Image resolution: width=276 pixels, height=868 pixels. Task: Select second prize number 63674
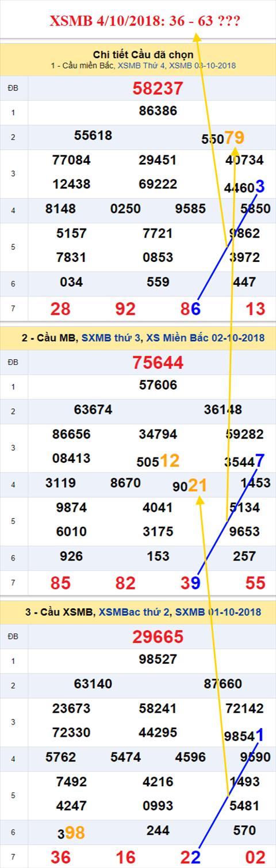93,410
